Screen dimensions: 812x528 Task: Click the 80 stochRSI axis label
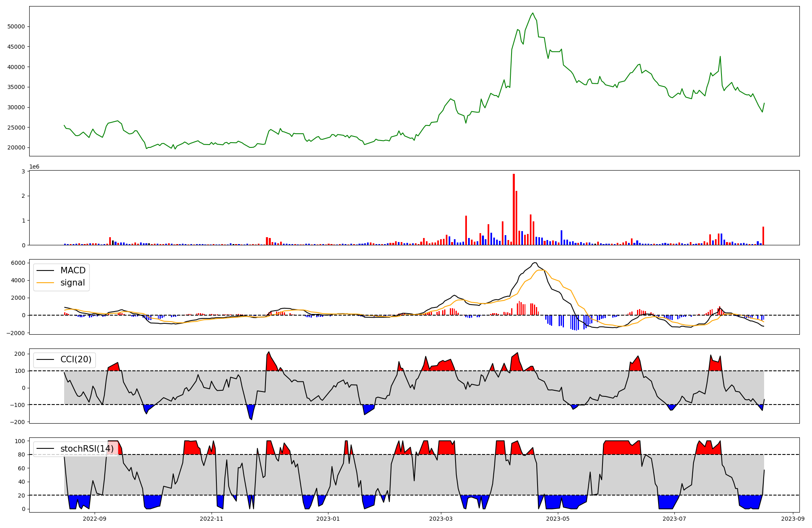[21, 455]
